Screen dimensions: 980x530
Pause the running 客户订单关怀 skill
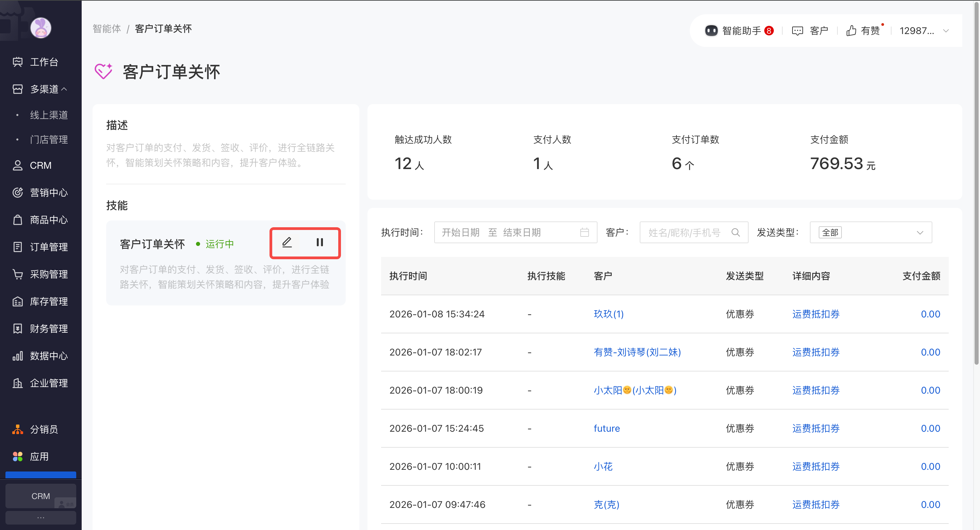tap(320, 243)
